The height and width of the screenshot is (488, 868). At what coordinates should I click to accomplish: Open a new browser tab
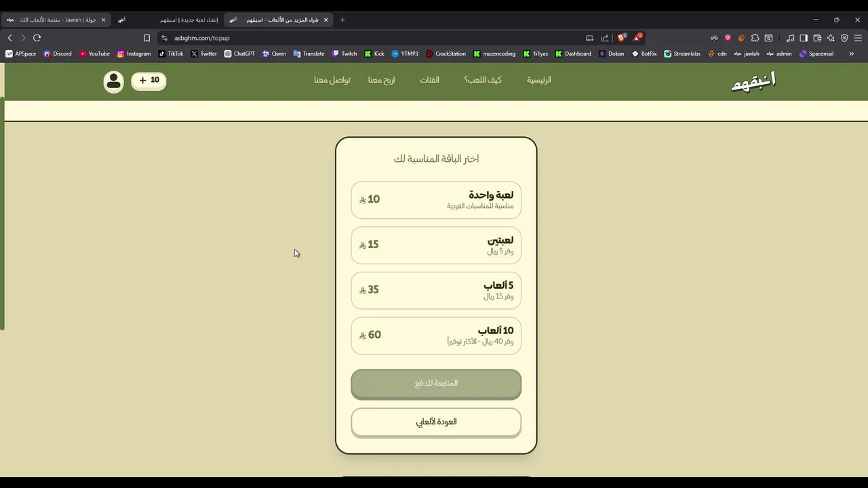pos(342,20)
